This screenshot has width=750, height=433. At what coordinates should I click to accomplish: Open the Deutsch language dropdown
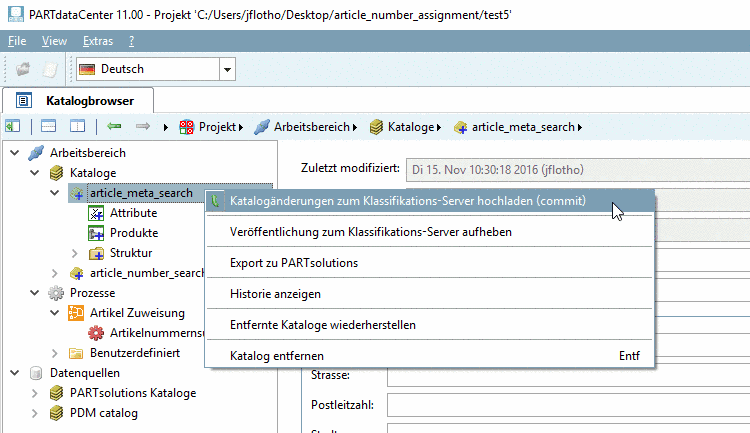(x=228, y=69)
